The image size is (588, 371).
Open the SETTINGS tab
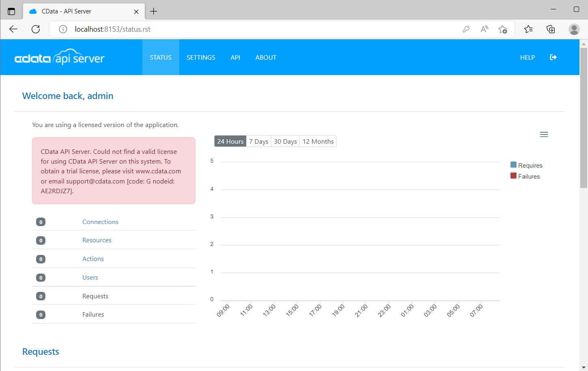tap(201, 57)
